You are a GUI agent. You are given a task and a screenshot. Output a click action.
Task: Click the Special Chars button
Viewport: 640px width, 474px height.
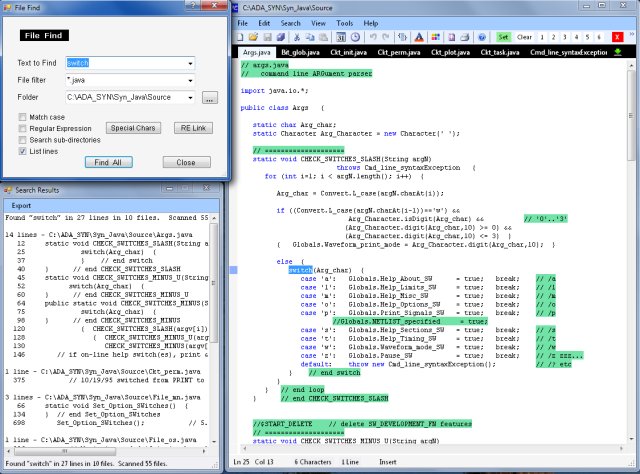coord(133,129)
